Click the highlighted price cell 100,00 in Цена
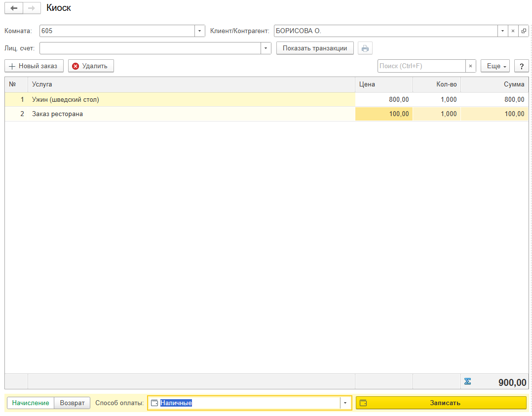This screenshot has width=532, height=416. click(384, 114)
